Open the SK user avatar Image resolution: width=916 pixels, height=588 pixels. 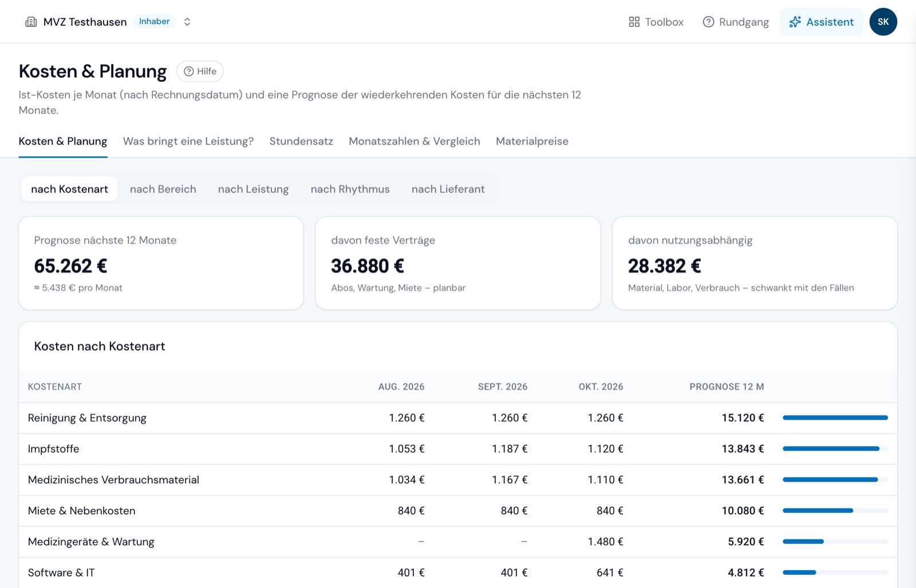(x=883, y=22)
